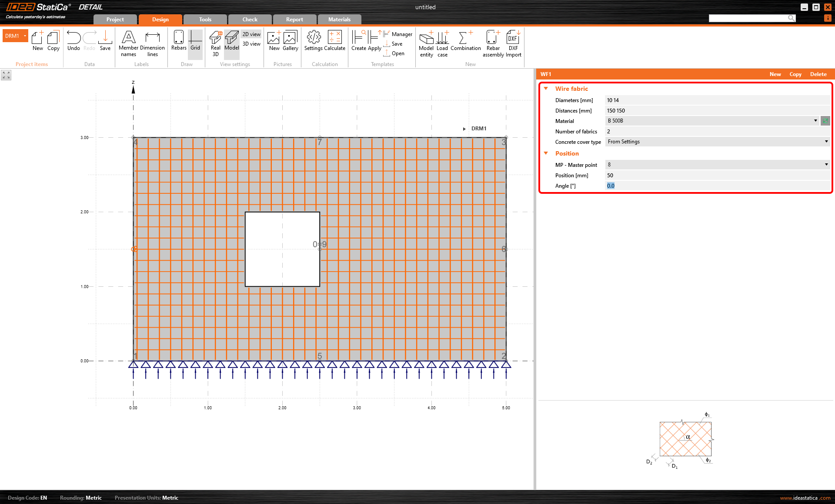The height and width of the screenshot is (504, 835).
Task: Click the Angle input field
Action: click(717, 186)
